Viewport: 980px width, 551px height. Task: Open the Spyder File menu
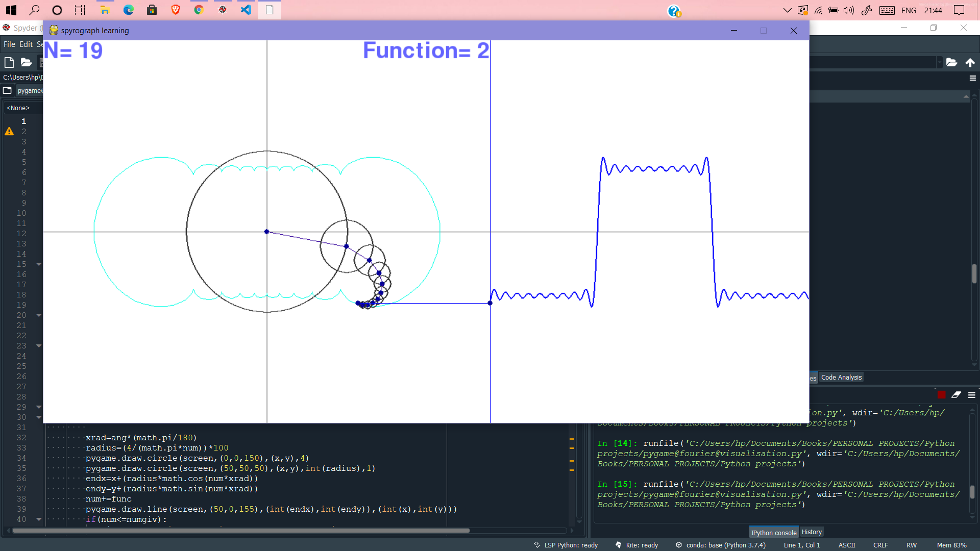pos(9,44)
